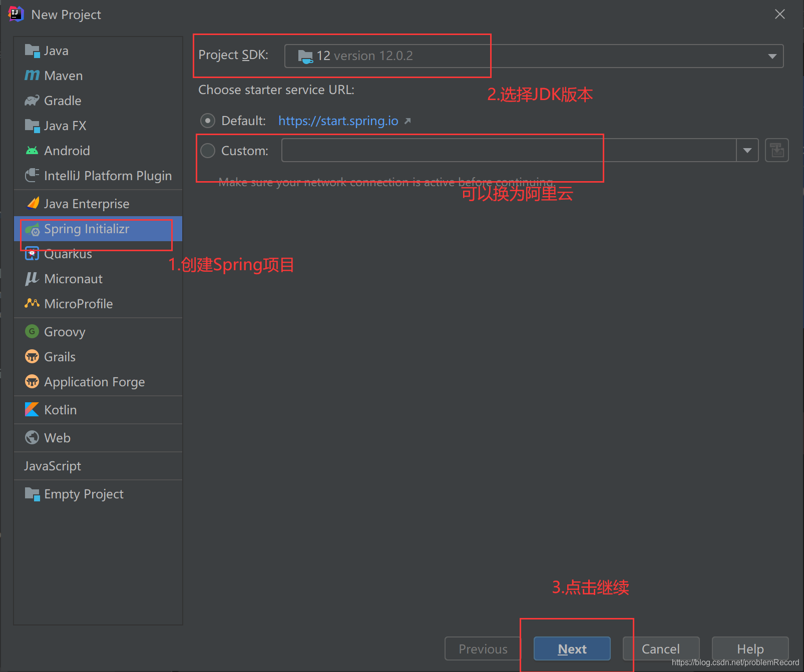Select the Android list entry
This screenshot has width=804, height=672.
click(x=98, y=151)
